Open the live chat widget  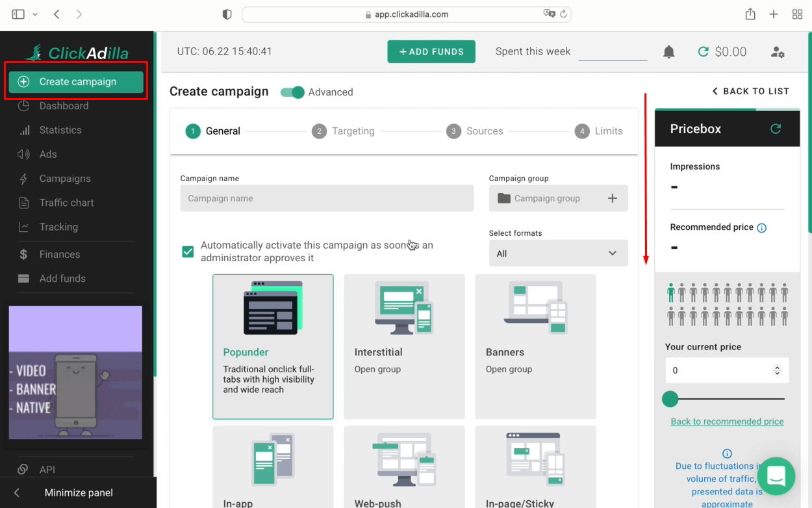click(776, 476)
